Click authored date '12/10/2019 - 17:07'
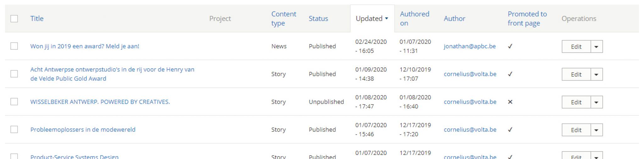Viewport: 644px width, 159px height. pos(415,74)
